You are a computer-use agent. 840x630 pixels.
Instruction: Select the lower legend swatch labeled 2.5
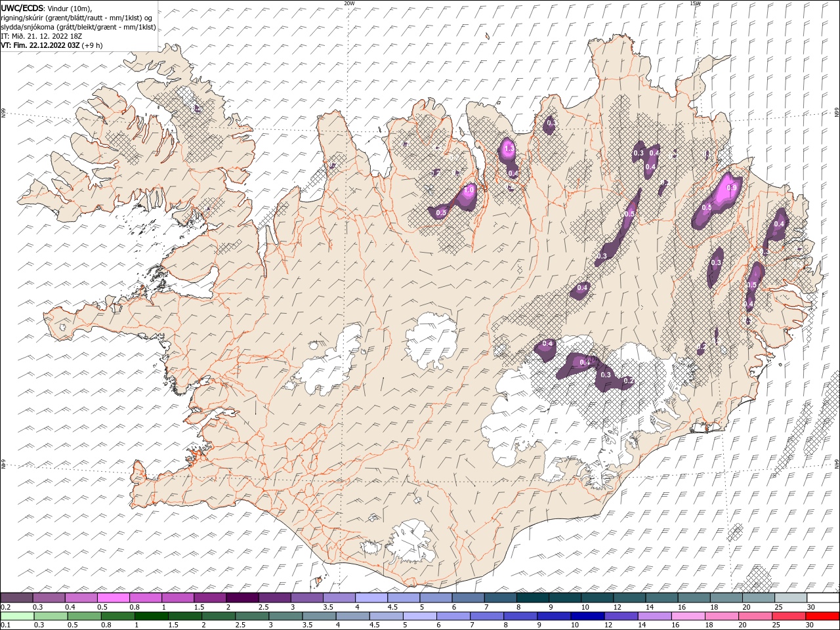point(251,616)
